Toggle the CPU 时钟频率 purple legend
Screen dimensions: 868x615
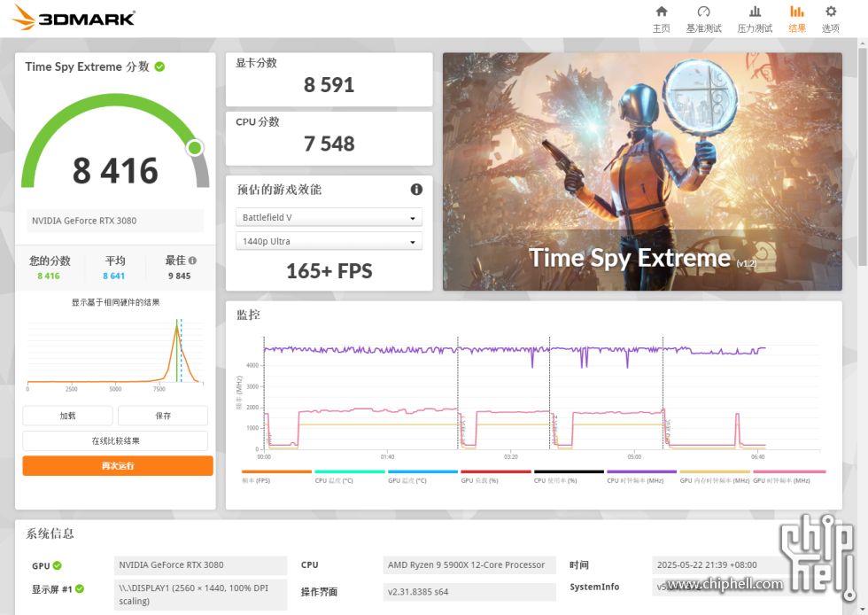641,476
